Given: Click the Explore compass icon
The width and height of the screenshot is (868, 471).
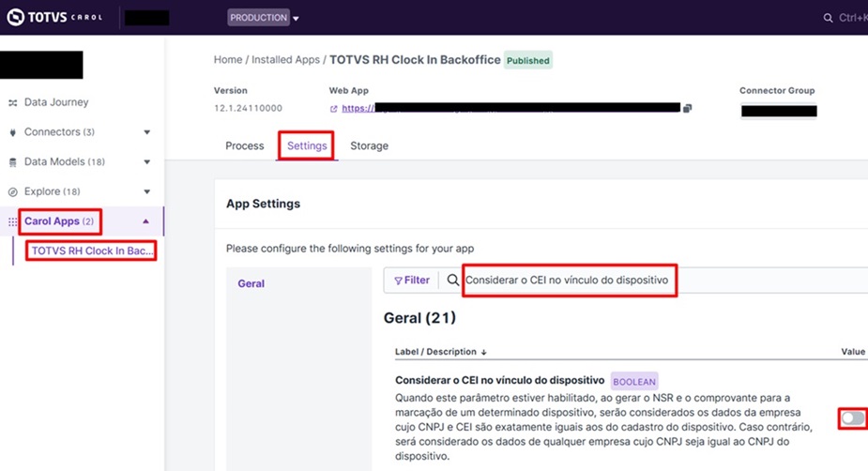Looking at the screenshot, I should [13, 192].
